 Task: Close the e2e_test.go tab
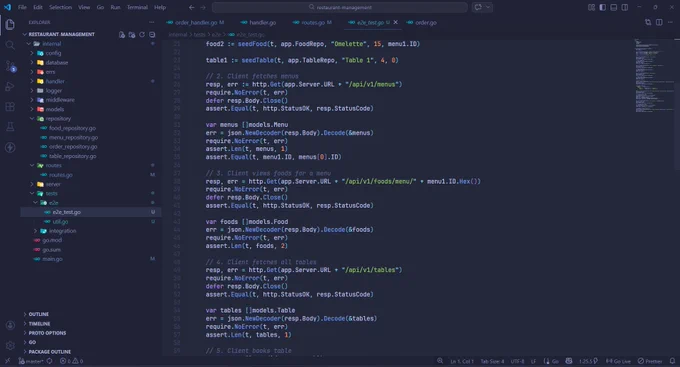396,23
